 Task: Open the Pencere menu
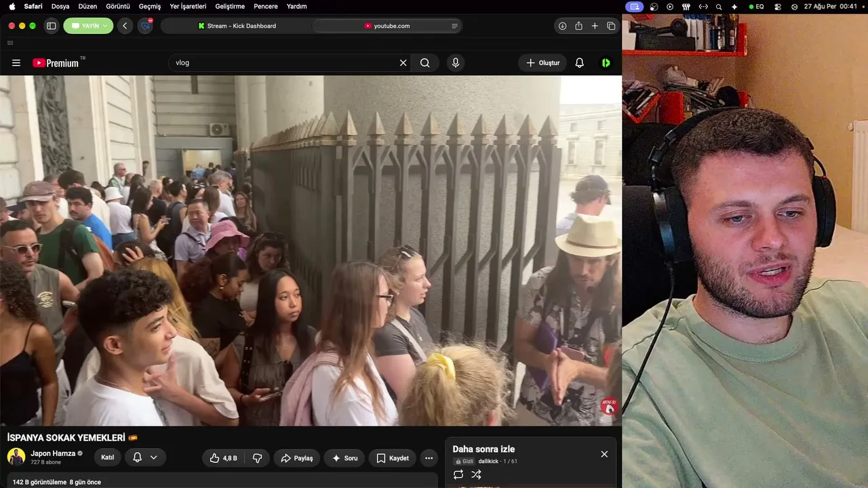click(266, 6)
